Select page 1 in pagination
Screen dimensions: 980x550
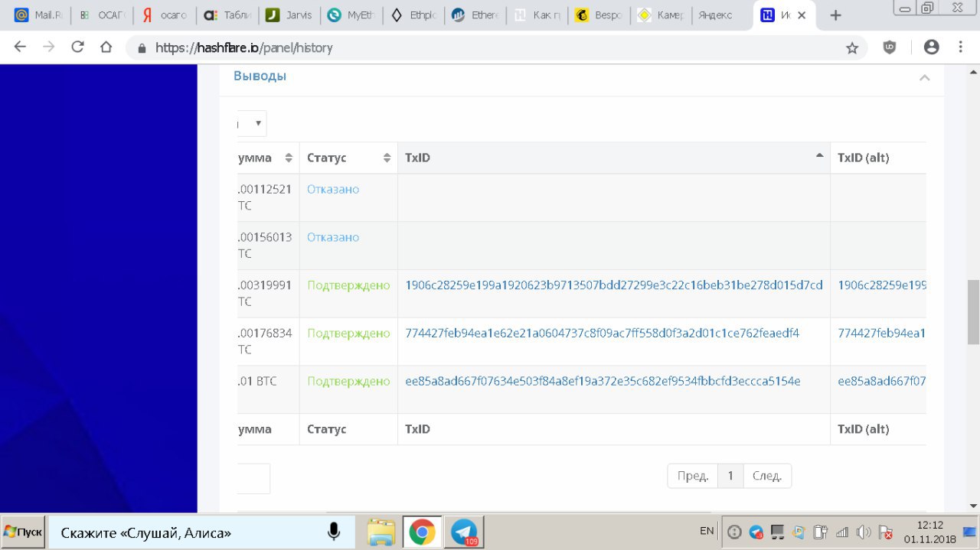pyautogui.click(x=730, y=476)
